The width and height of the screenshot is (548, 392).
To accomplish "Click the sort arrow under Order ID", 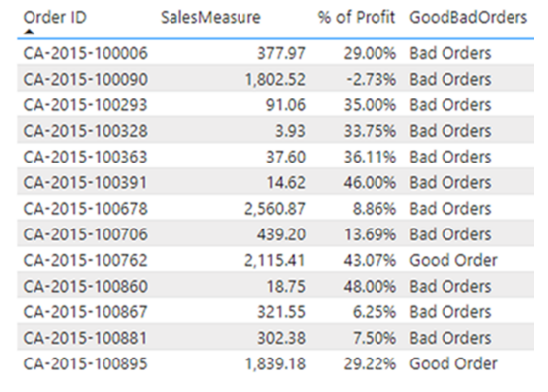I will [x=30, y=32].
